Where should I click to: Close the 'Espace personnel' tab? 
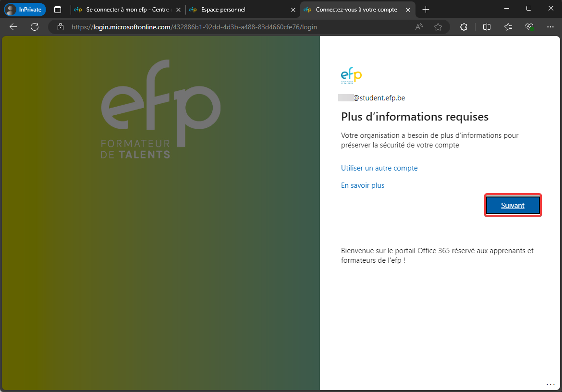coord(293,10)
